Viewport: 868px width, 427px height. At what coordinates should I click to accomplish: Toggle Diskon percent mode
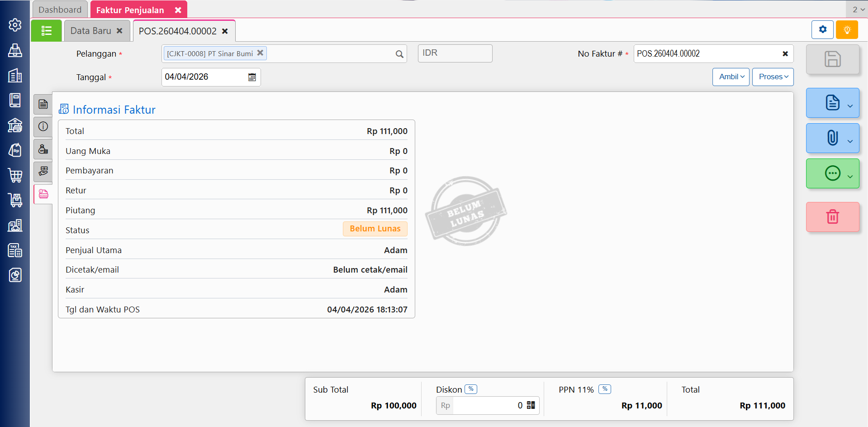(471, 389)
